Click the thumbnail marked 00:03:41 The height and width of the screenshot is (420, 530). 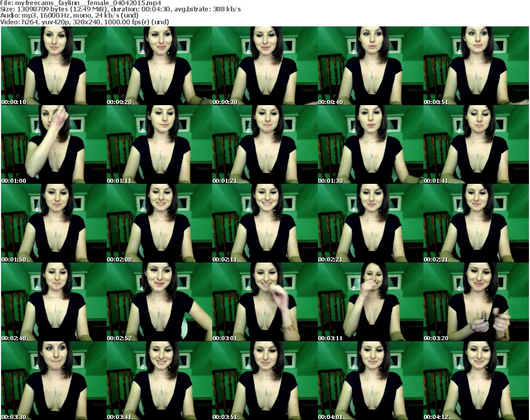pyautogui.click(x=159, y=381)
